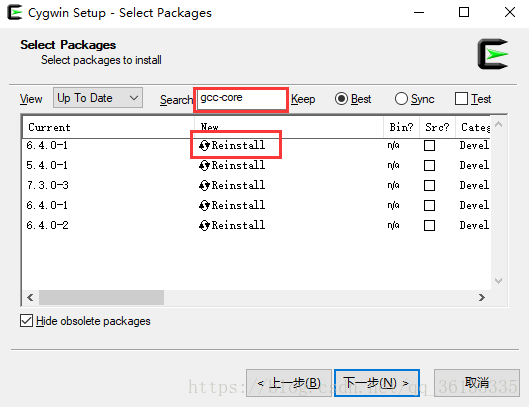Click horizontal scrollbar right arrow

482,297
